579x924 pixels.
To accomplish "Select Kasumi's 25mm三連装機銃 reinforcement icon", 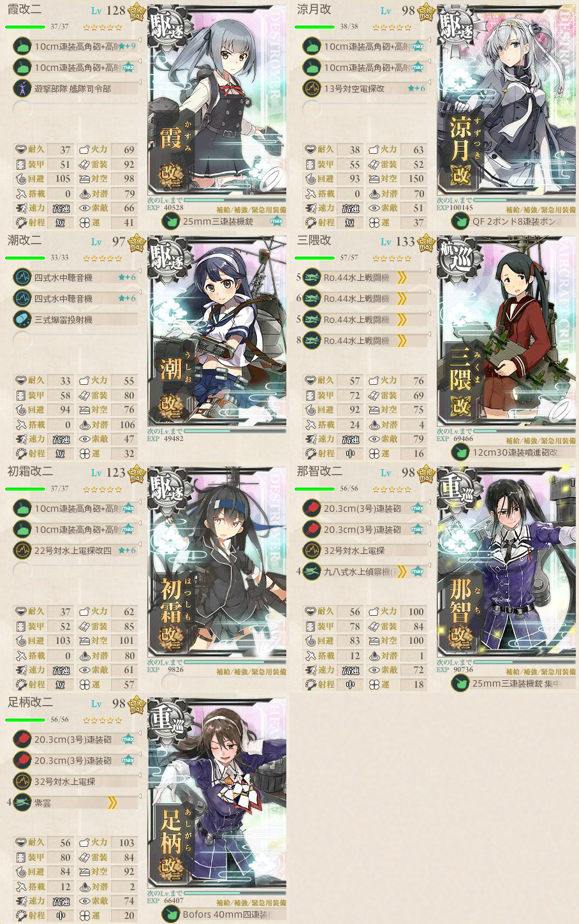I will tap(171, 221).
